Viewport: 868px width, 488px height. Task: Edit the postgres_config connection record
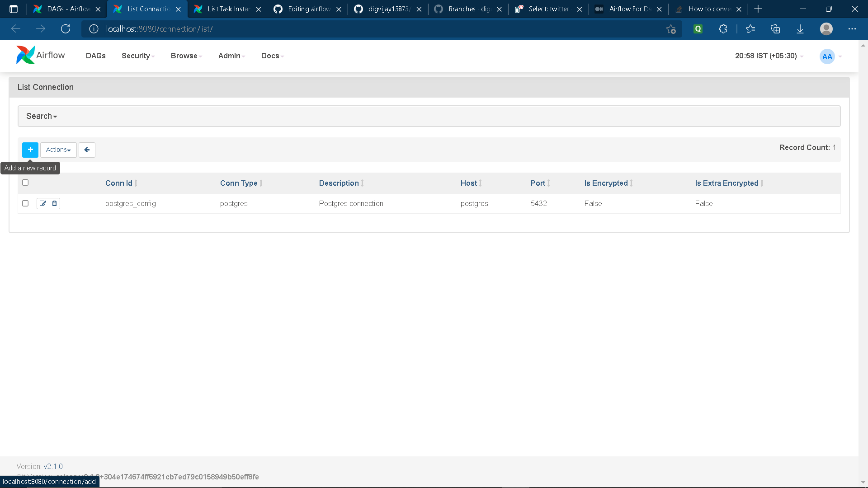coord(42,203)
